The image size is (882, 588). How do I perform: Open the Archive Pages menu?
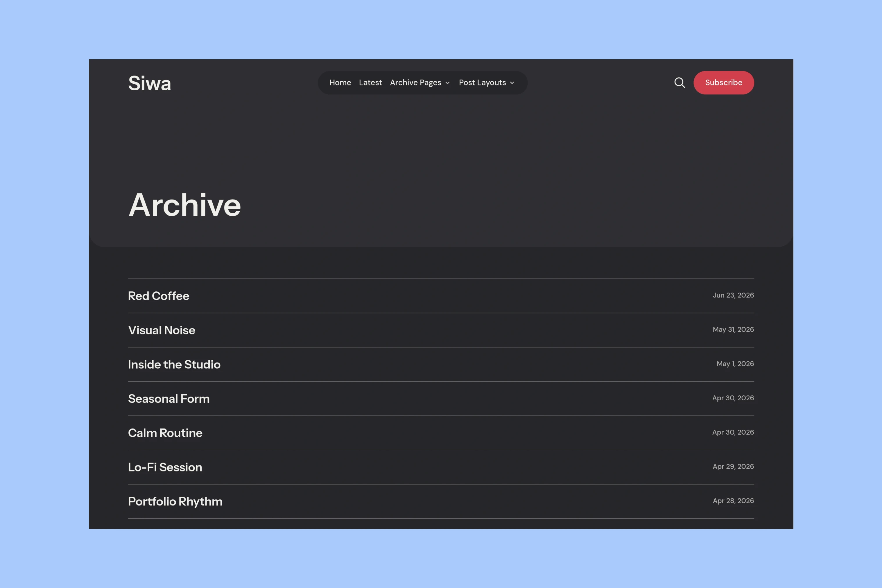tap(415, 83)
